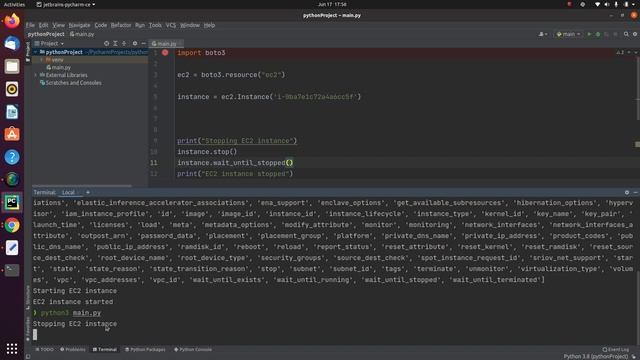Expand External Libraries node
This screenshot has width=640, height=360.
tap(36, 75)
